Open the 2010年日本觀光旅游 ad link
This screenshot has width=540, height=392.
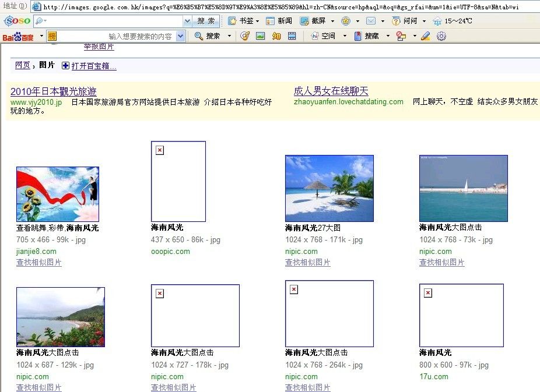tap(53, 91)
